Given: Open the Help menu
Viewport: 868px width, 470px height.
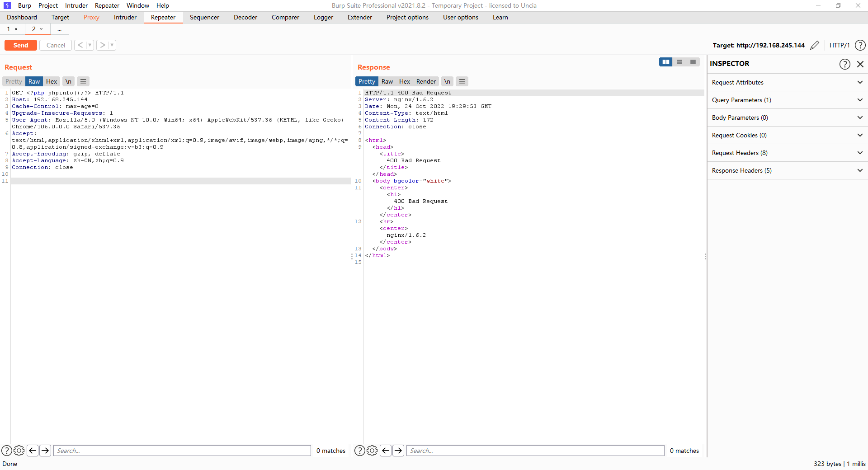Looking at the screenshot, I should coord(163,5).
